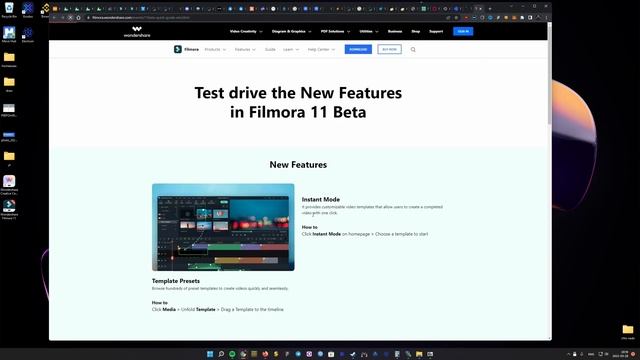This screenshot has width=640, height=360.
Task: Show hidden system tray icons chevron
Action: click(x=568, y=354)
